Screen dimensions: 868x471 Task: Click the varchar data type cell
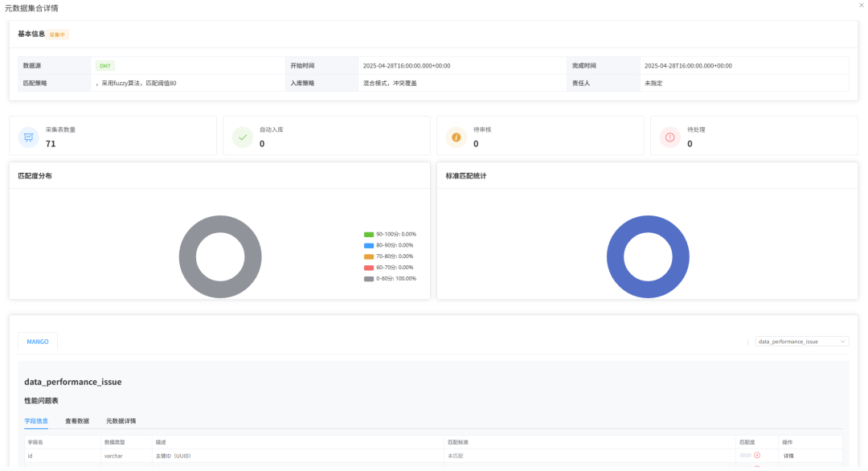(x=113, y=456)
